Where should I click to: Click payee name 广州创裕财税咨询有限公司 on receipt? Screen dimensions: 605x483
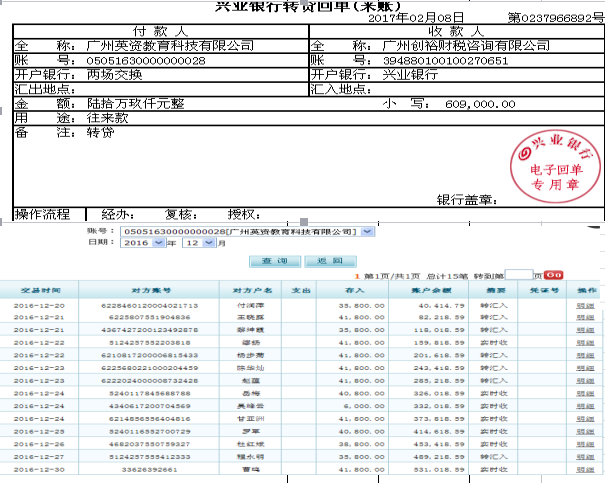466,46
